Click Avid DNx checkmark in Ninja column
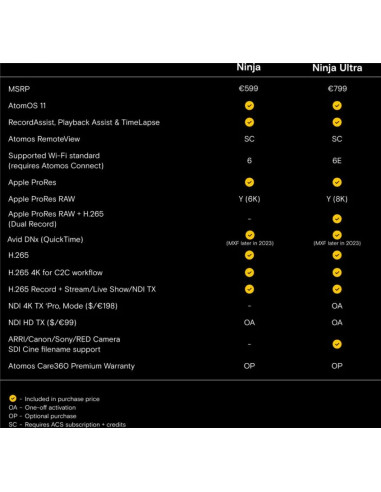Screen dimensions: 381x492 (x=250, y=235)
